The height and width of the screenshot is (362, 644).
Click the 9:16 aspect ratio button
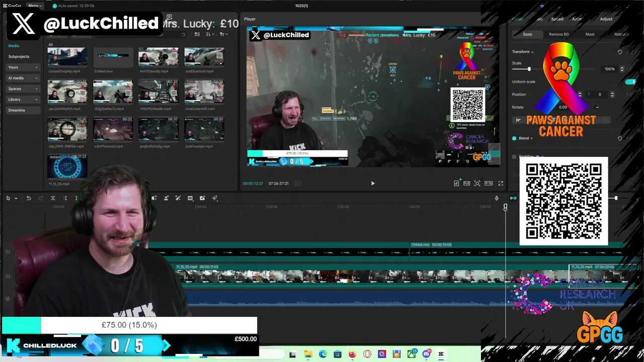pos(488,184)
